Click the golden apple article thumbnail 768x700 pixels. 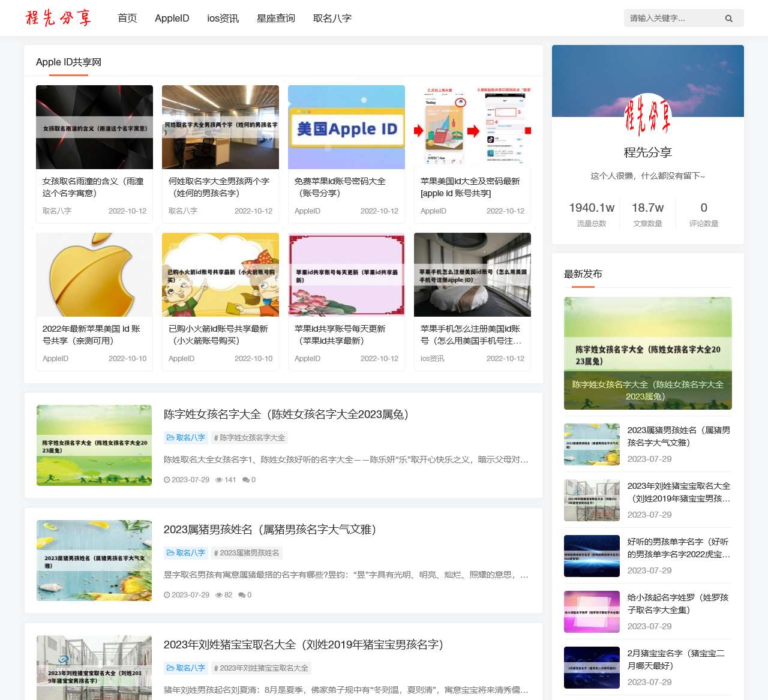click(x=94, y=275)
